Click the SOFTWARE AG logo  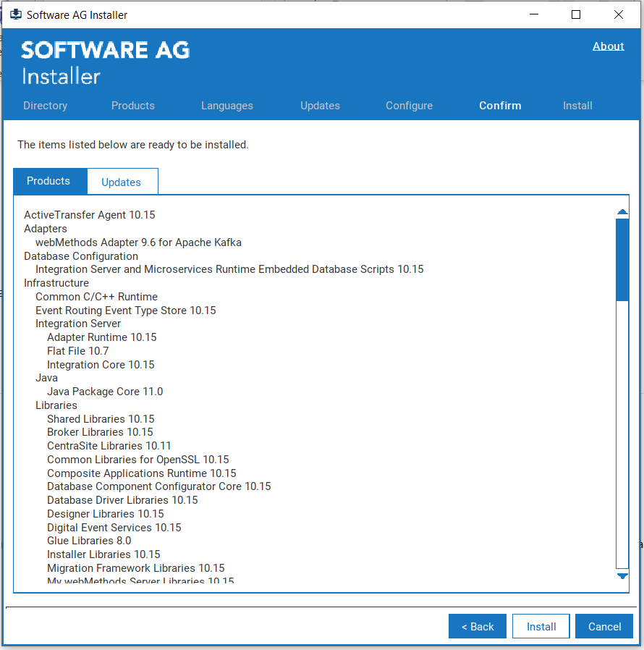[105, 49]
